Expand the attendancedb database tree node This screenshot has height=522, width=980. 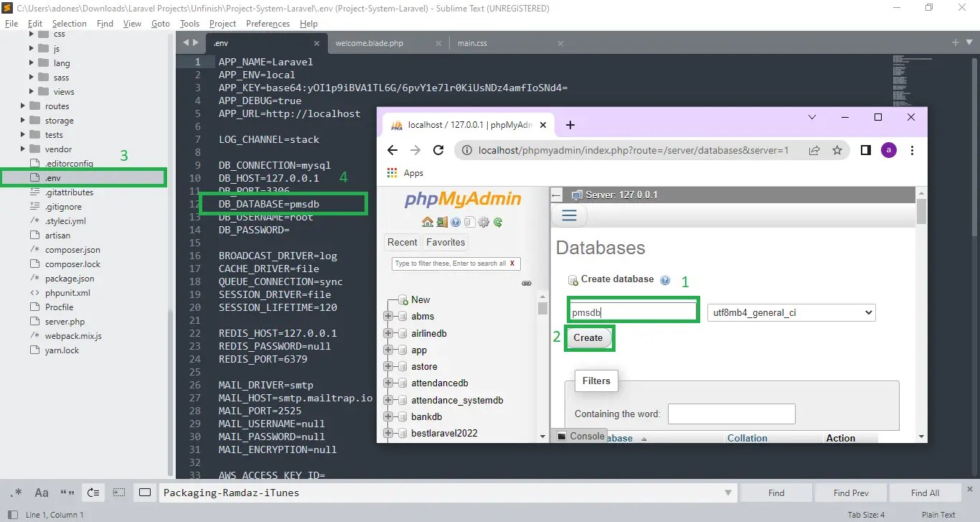[387, 383]
